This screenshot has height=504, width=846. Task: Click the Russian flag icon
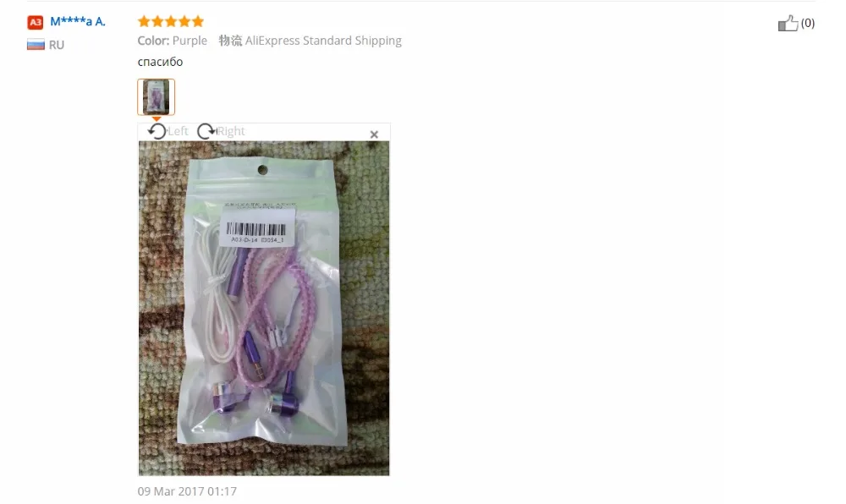coord(36,45)
